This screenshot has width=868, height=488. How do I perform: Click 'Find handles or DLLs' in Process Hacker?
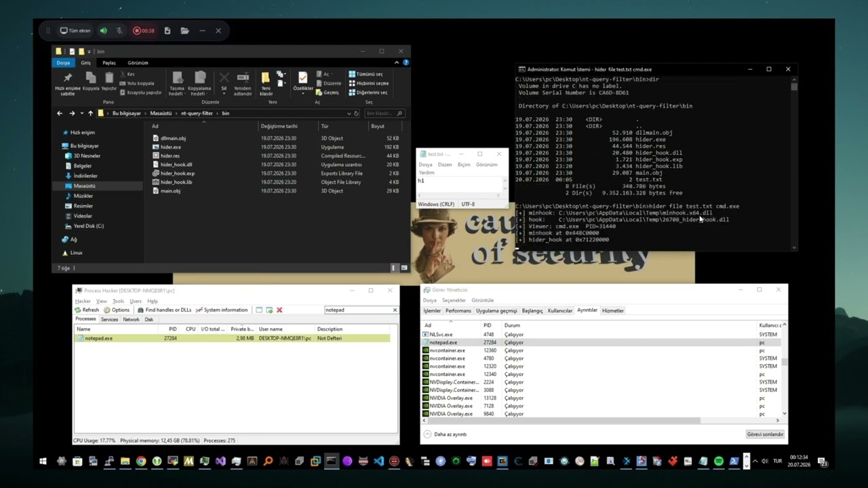pyautogui.click(x=164, y=310)
